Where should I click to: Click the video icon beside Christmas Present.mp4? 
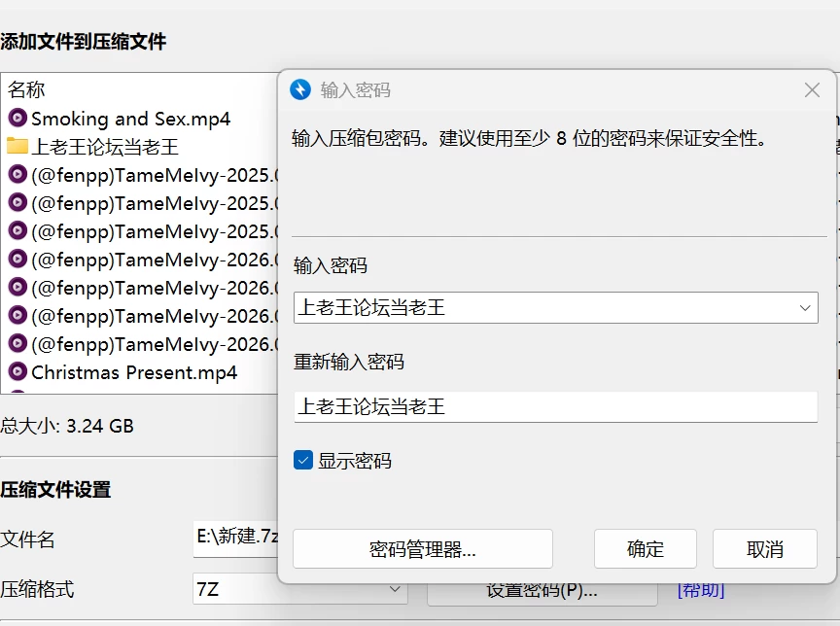[17, 371]
